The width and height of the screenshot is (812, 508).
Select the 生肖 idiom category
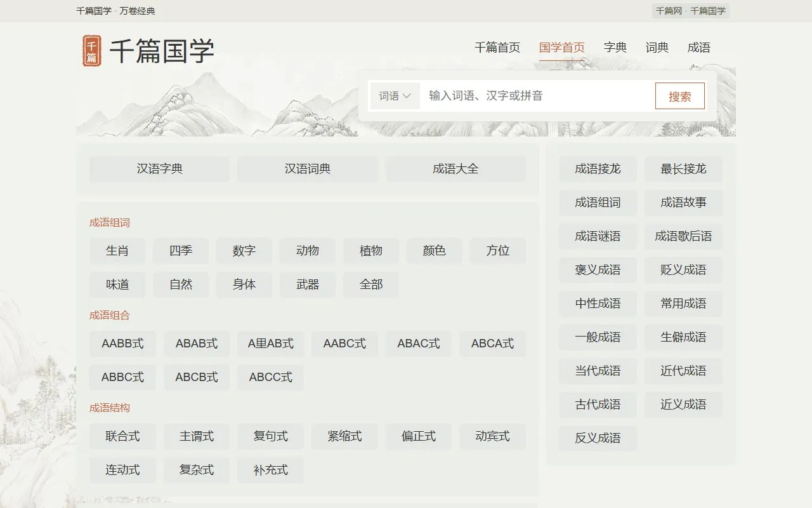click(117, 251)
